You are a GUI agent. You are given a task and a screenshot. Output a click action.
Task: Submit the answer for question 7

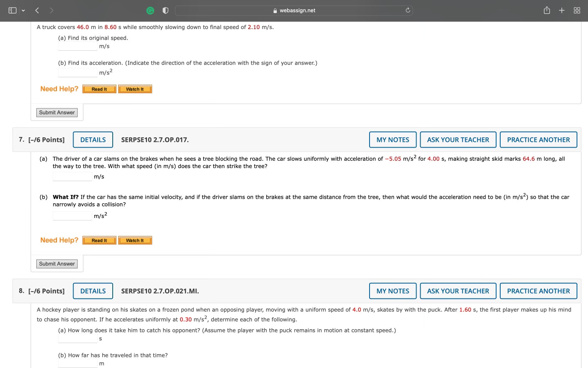pyautogui.click(x=57, y=264)
